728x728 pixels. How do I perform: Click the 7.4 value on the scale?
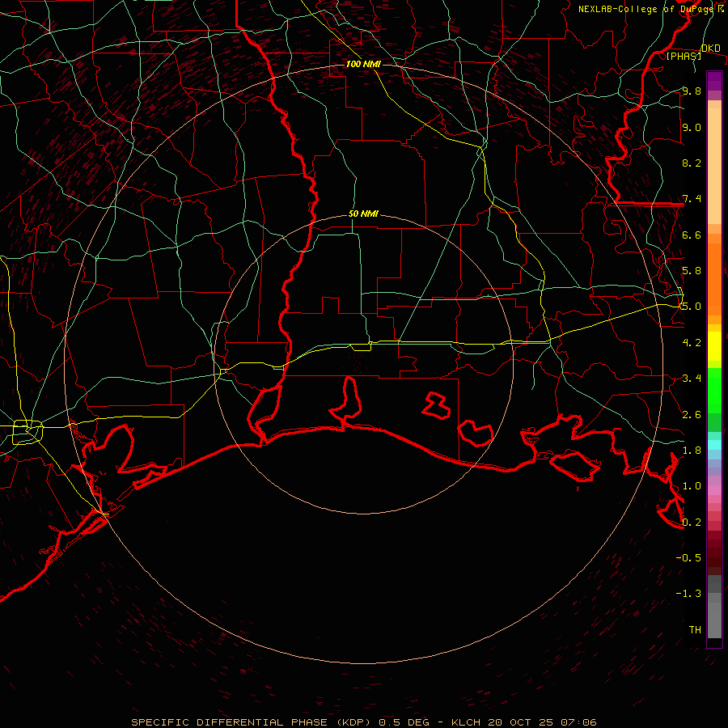[x=692, y=199]
